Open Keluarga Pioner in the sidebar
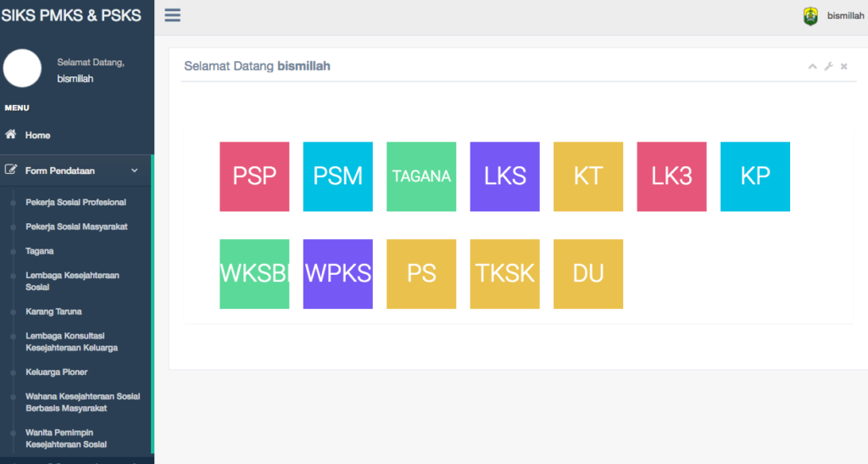Screen dimensions: 868x464 (57, 372)
